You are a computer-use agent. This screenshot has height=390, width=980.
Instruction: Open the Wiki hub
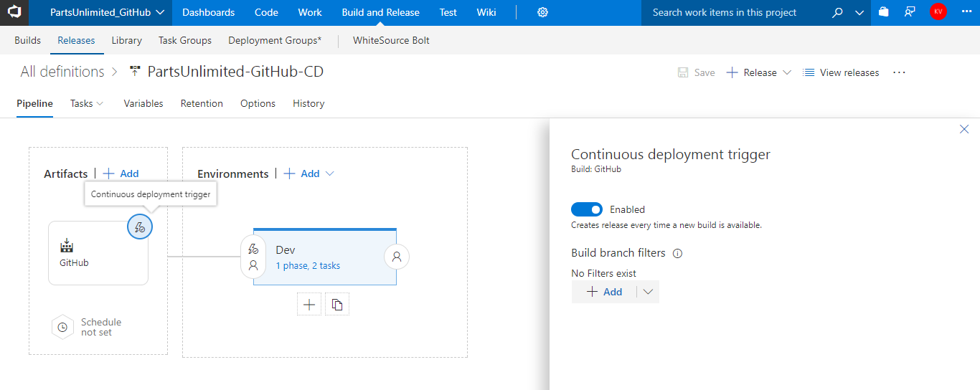[x=486, y=12]
